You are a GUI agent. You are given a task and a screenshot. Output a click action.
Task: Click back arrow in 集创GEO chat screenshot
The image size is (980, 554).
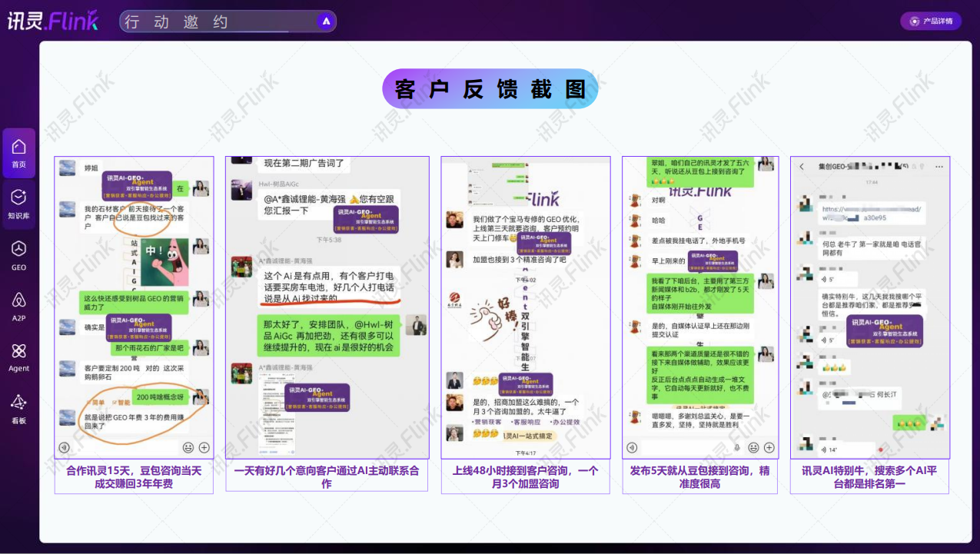click(802, 167)
